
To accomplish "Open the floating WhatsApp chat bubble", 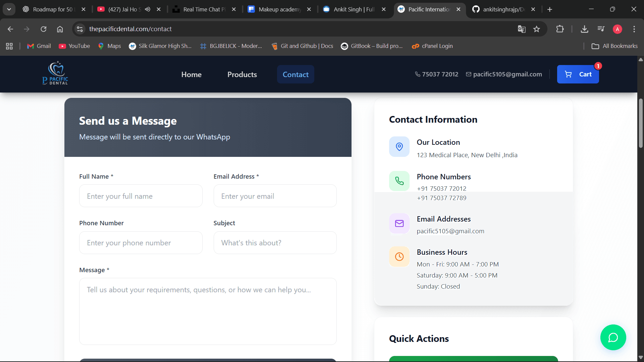I will (613, 337).
